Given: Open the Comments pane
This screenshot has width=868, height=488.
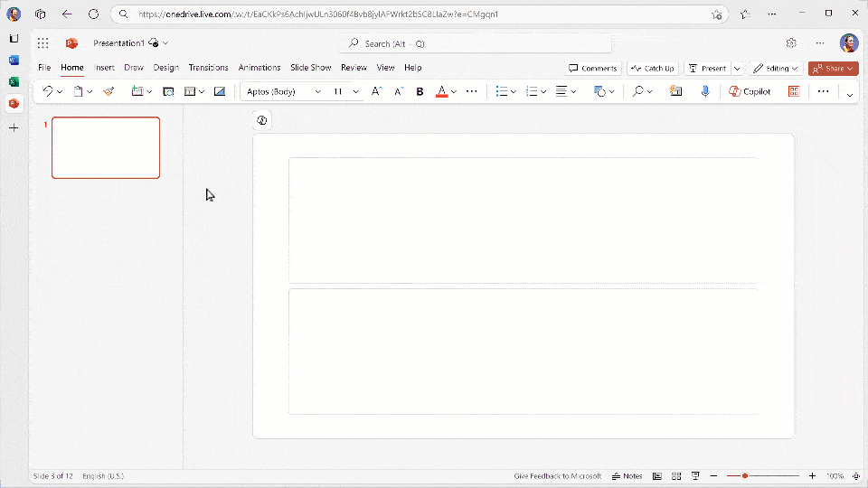Looking at the screenshot, I should click(x=593, y=68).
